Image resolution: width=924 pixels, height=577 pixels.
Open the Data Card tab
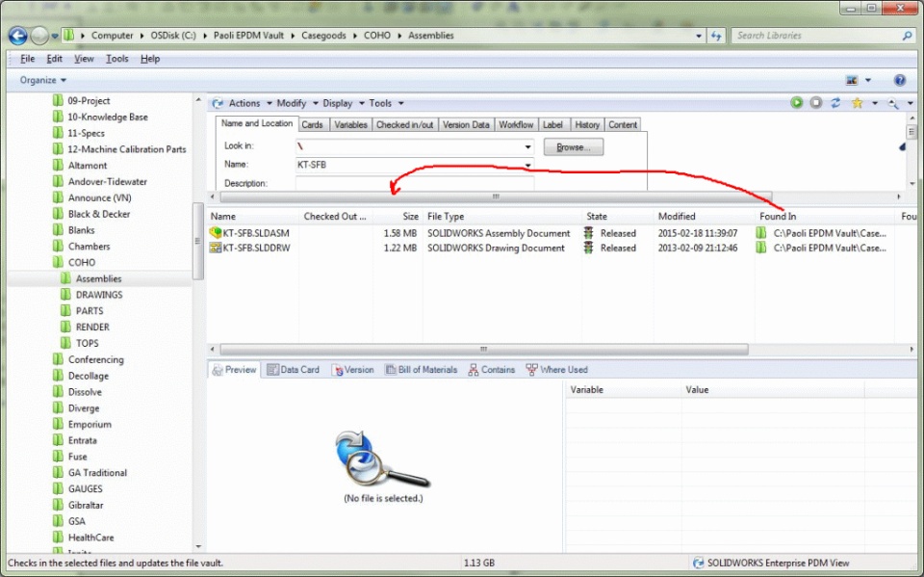[x=293, y=369]
